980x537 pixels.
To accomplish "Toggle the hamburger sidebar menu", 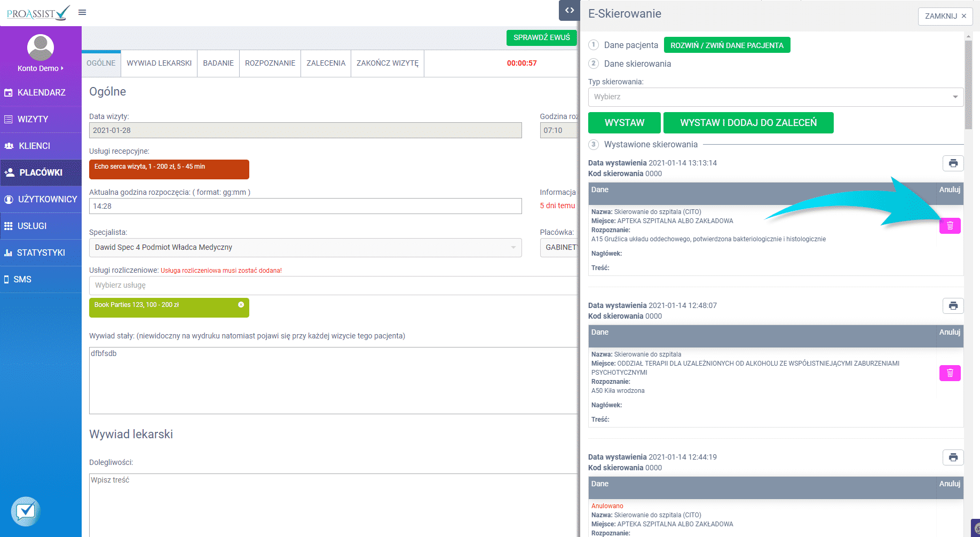I will click(x=82, y=12).
